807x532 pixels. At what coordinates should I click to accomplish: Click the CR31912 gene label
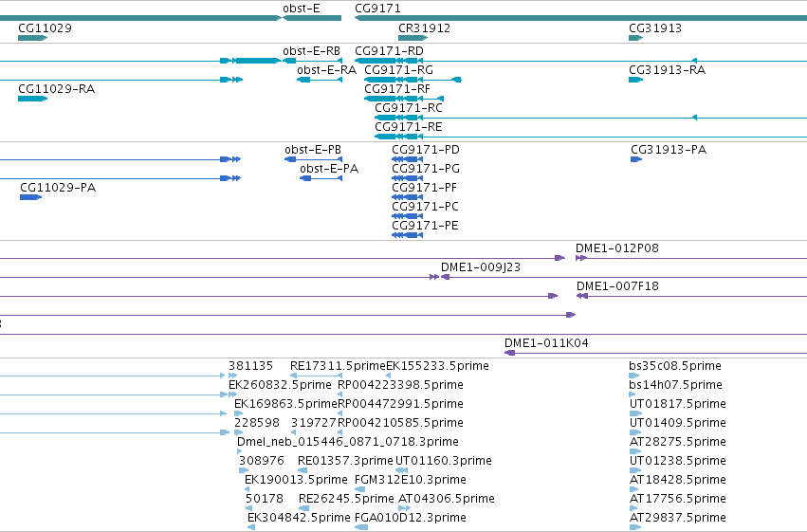tap(424, 28)
